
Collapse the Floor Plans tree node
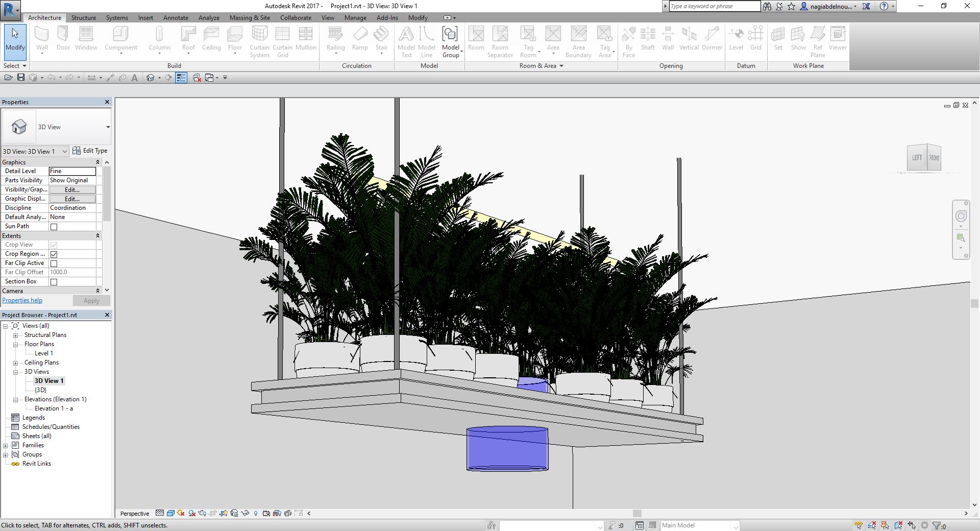pyautogui.click(x=16, y=345)
